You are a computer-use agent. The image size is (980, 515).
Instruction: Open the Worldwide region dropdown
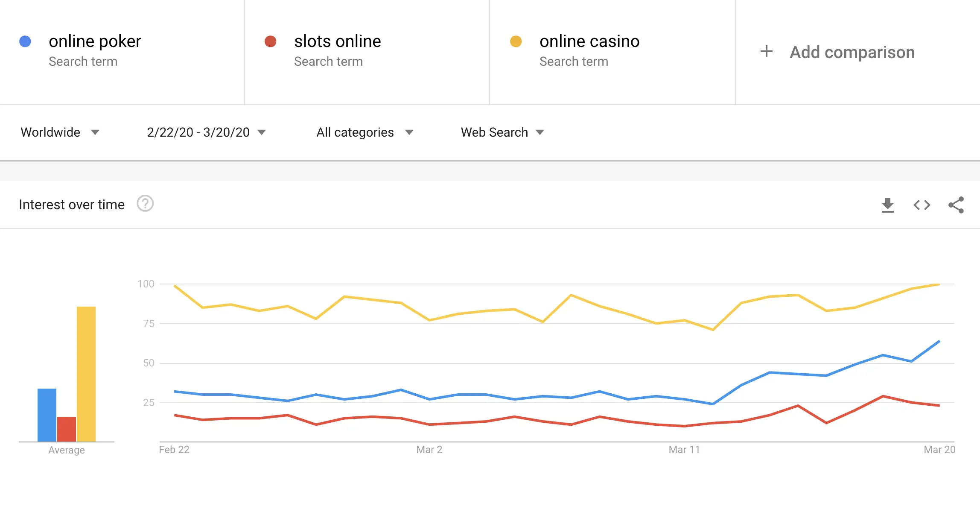pos(60,132)
